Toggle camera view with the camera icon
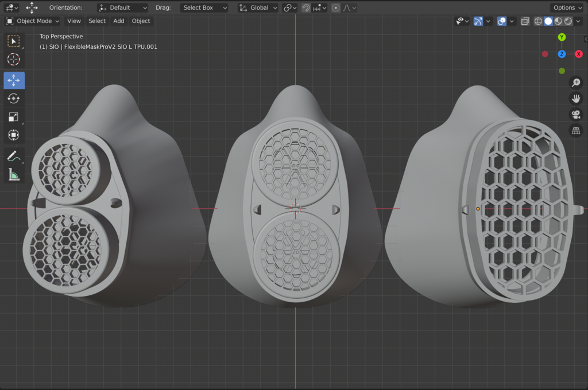Image resolution: width=588 pixels, height=390 pixels. [575, 115]
